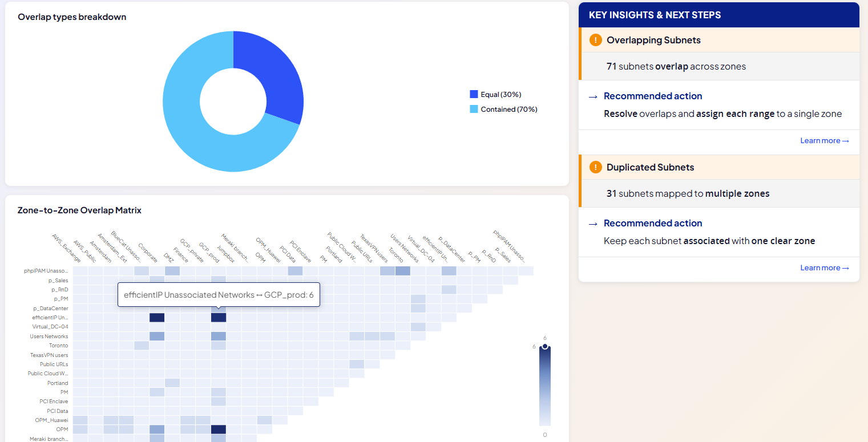Image resolution: width=868 pixels, height=442 pixels.
Task: Click the heatmap color scale top handle
Action: tap(545, 346)
